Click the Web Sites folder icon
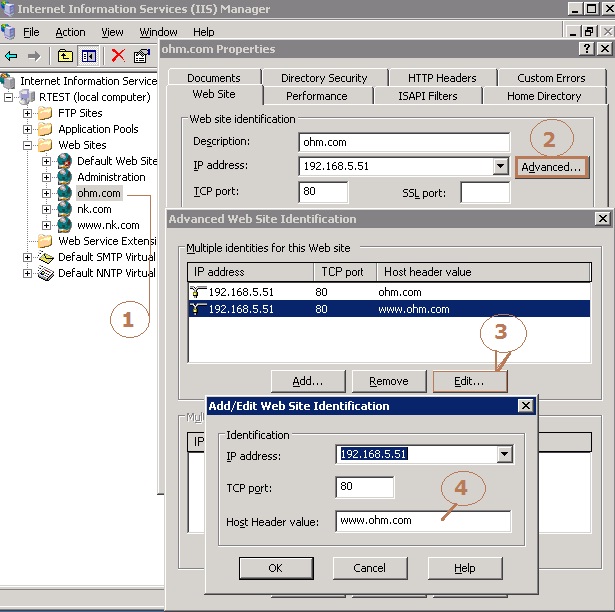 tap(45, 145)
